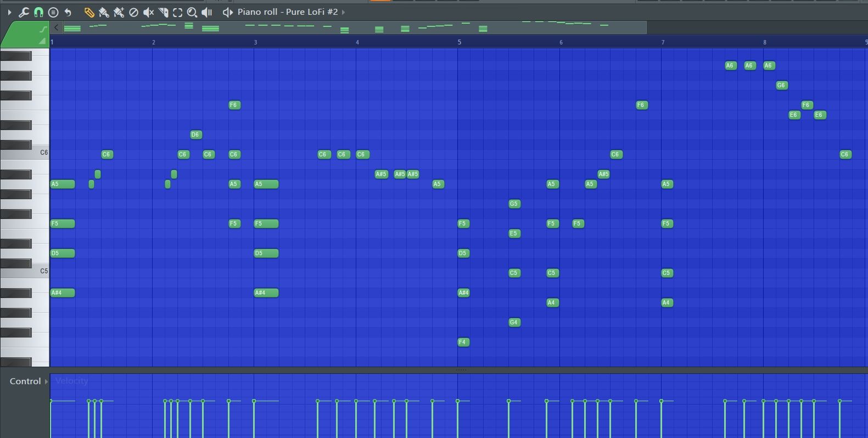Click the undo arrow icon
This screenshot has width=868, height=438.
point(68,12)
